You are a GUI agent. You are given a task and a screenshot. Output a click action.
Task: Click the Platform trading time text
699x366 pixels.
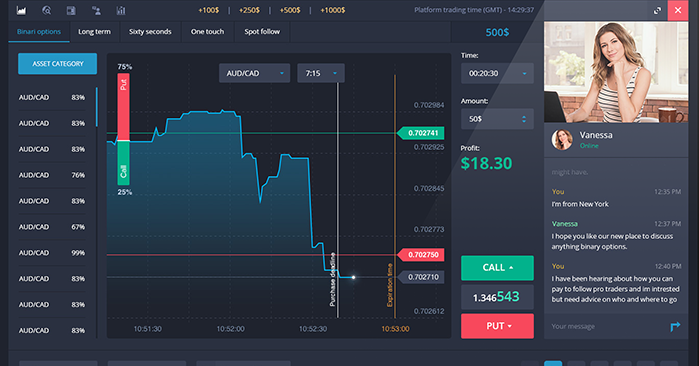[474, 10]
